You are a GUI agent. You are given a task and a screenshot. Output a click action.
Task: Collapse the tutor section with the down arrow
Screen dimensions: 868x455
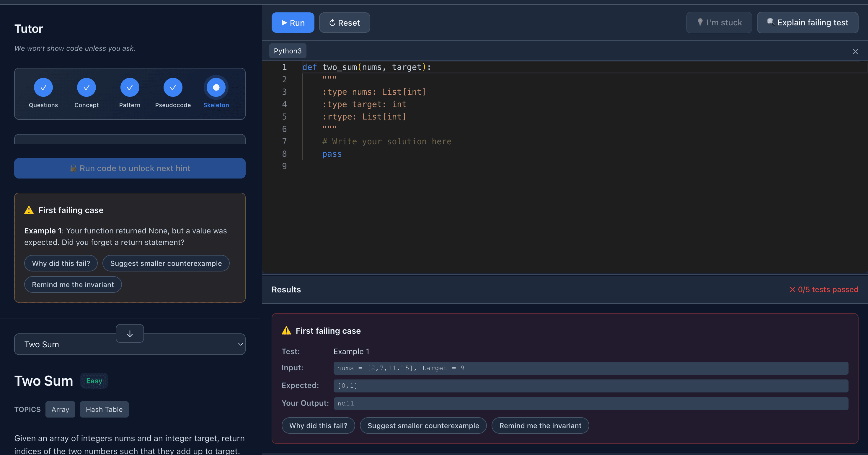(x=130, y=333)
